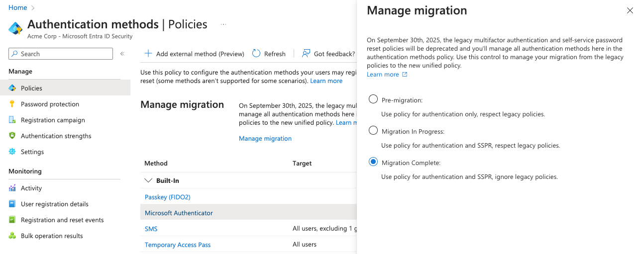
Task: Select the Migration Complete radio option
Action: point(373,162)
